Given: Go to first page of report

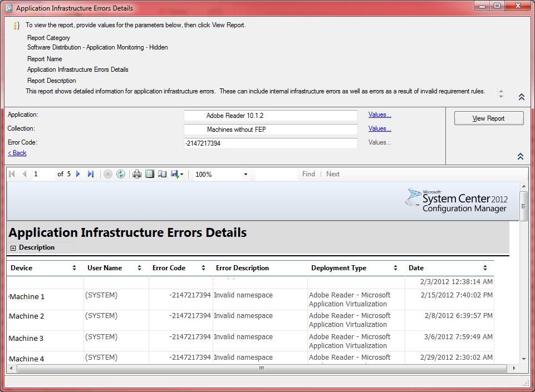Looking at the screenshot, I should (x=12, y=174).
